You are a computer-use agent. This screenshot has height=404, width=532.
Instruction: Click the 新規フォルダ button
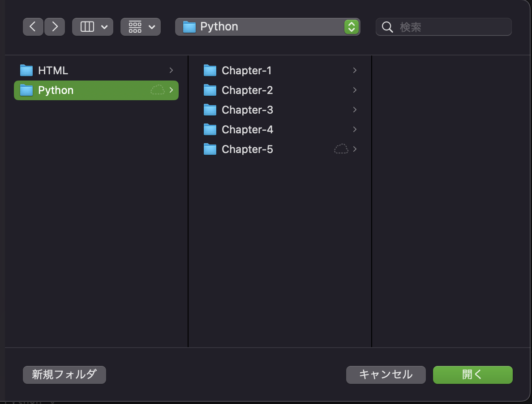click(64, 375)
